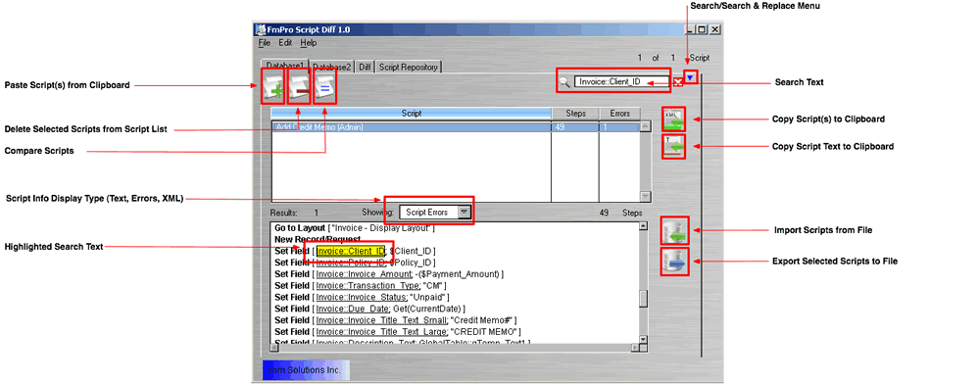
Task: Clear search text with red X
Action: coord(677,82)
